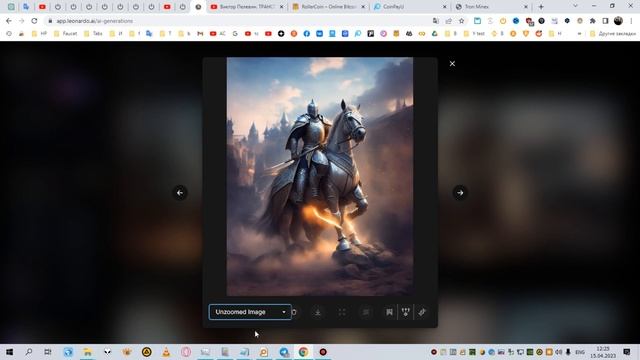Close the Tron Mines tab
The width and height of the screenshot is (640, 360).
click(x=525, y=7)
